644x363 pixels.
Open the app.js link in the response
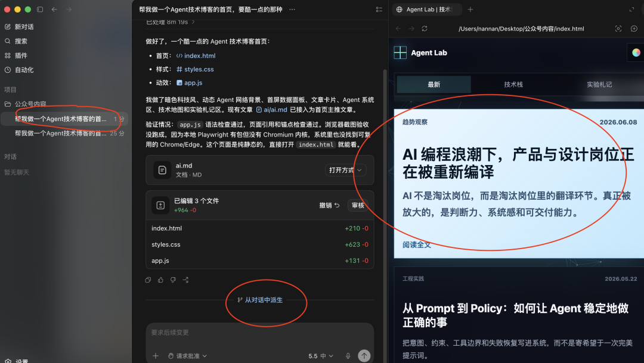pyautogui.click(x=190, y=82)
